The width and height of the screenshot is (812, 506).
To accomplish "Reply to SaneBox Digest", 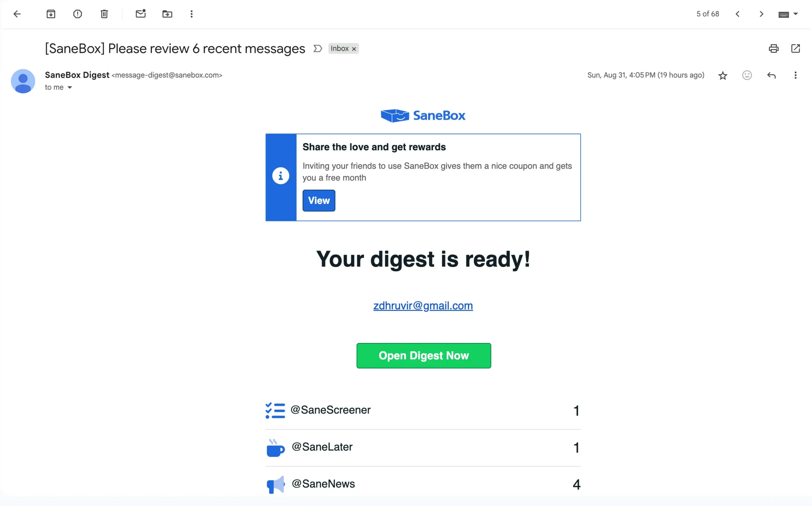I will tap(771, 75).
